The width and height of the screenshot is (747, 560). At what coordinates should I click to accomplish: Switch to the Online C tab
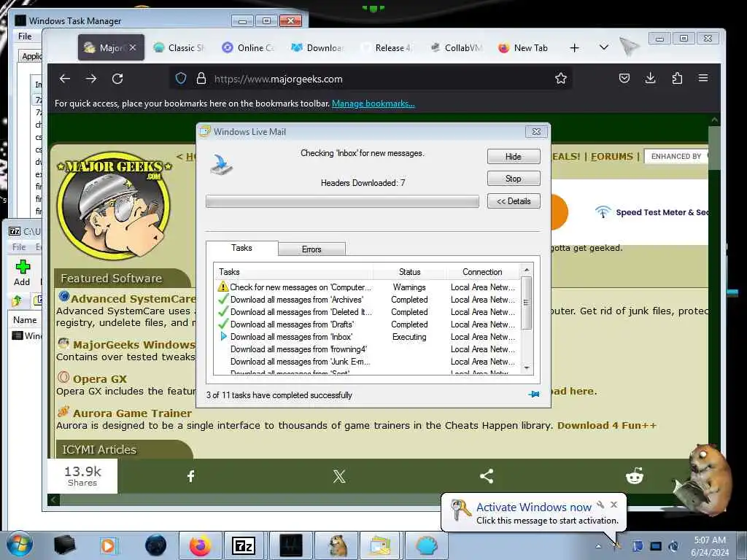[x=249, y=47]
